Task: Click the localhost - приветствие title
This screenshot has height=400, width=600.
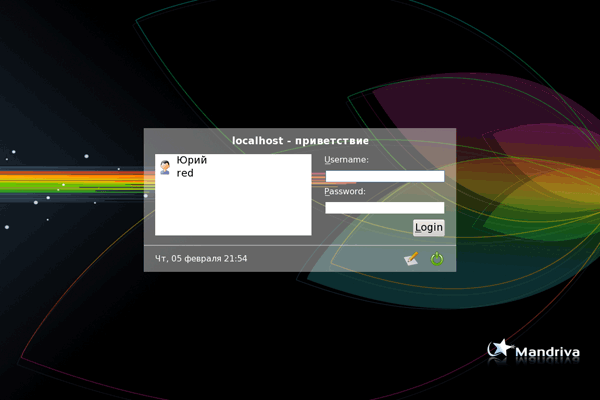Action: pyautogui.click(x=300, y=141)
